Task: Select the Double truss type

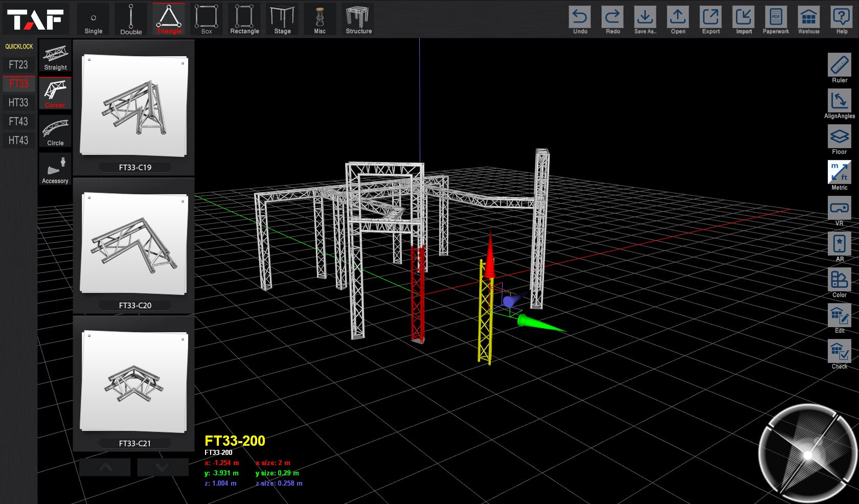Action: click(131, 19)
